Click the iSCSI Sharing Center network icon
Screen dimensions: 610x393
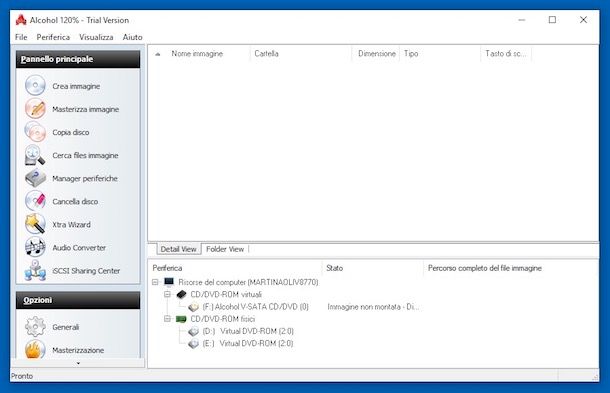pyautogui.click(x=35, y=270)
